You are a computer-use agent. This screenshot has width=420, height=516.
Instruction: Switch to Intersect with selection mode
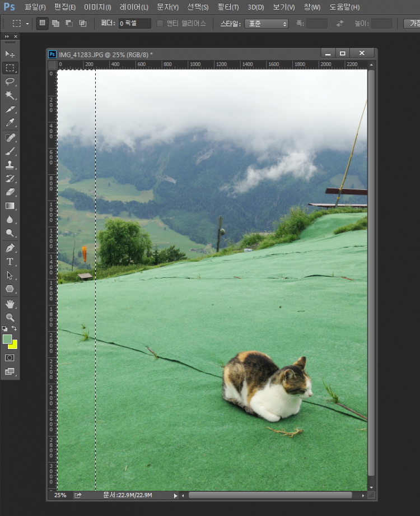click(83, 24)
